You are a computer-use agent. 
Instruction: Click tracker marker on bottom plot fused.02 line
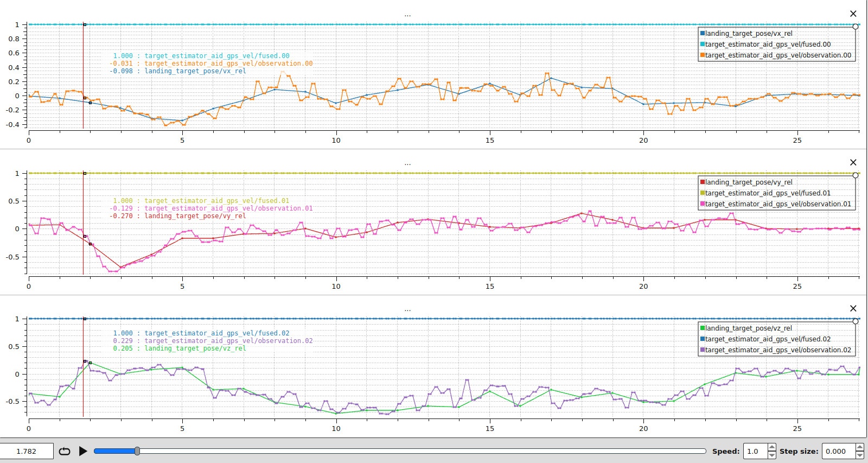tap(85, 319)
